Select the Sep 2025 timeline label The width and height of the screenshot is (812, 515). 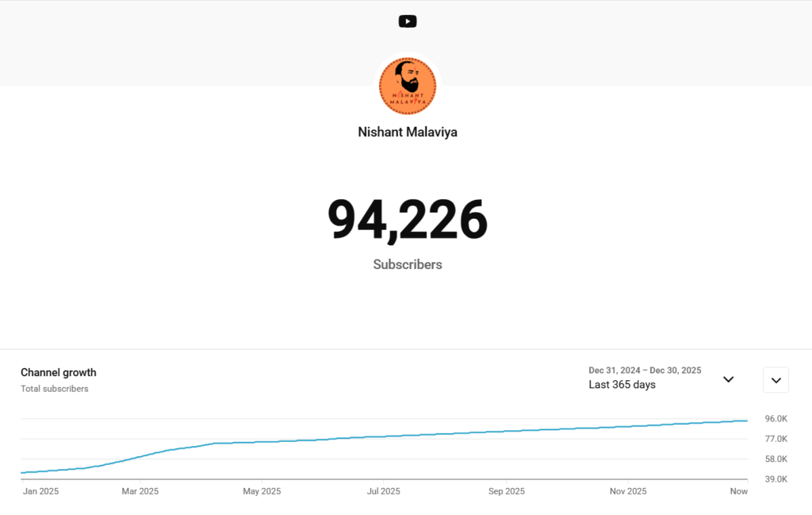click(x=506, y=491)
